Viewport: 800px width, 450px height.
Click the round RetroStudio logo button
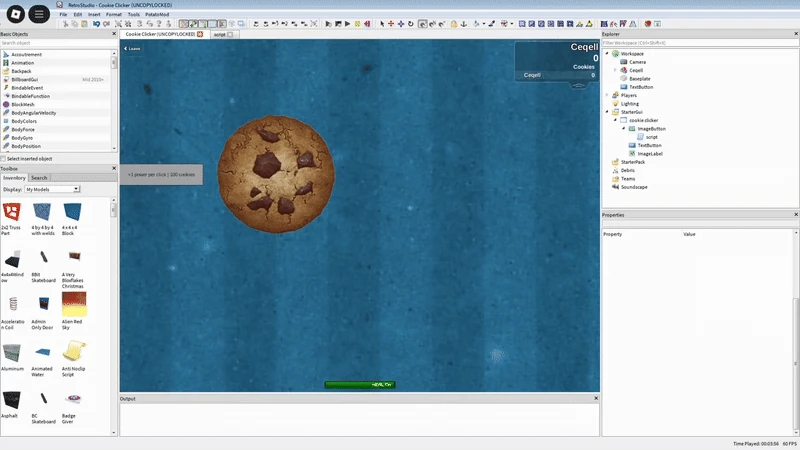(x=16, y=14)
